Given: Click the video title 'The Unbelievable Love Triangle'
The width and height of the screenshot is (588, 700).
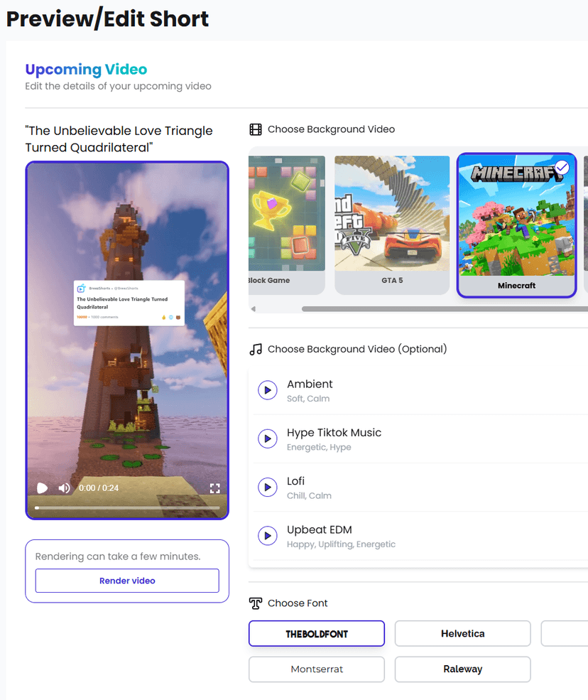Looking at the screenshot, I should (119, 139).
